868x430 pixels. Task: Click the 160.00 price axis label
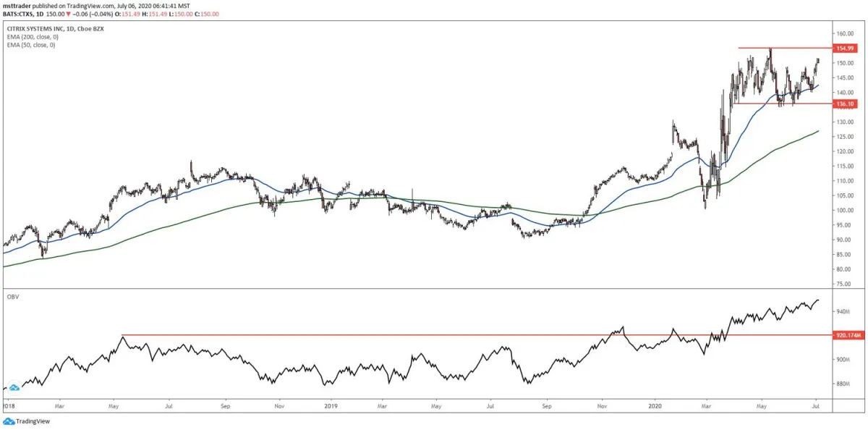click(846, 34)
